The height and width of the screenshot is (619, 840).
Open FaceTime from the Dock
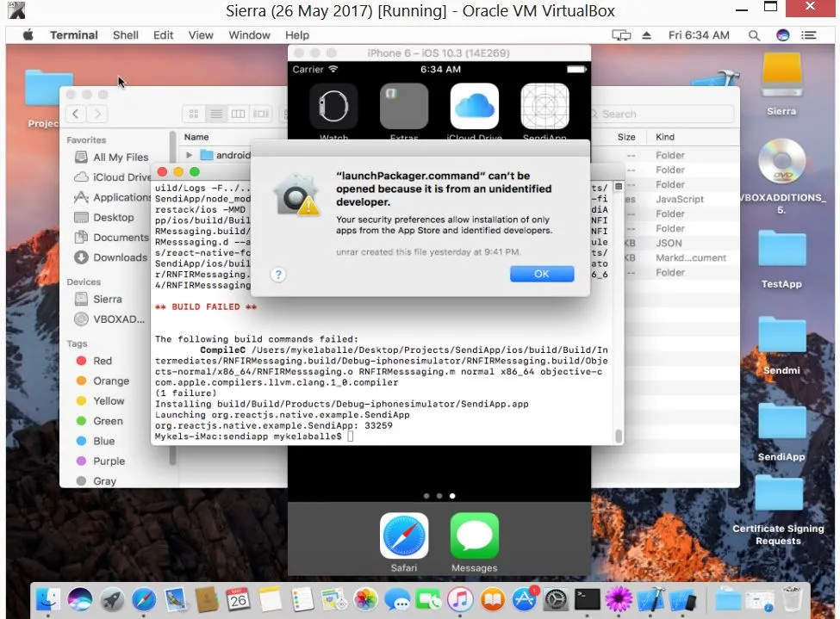[x=428, y=599]
